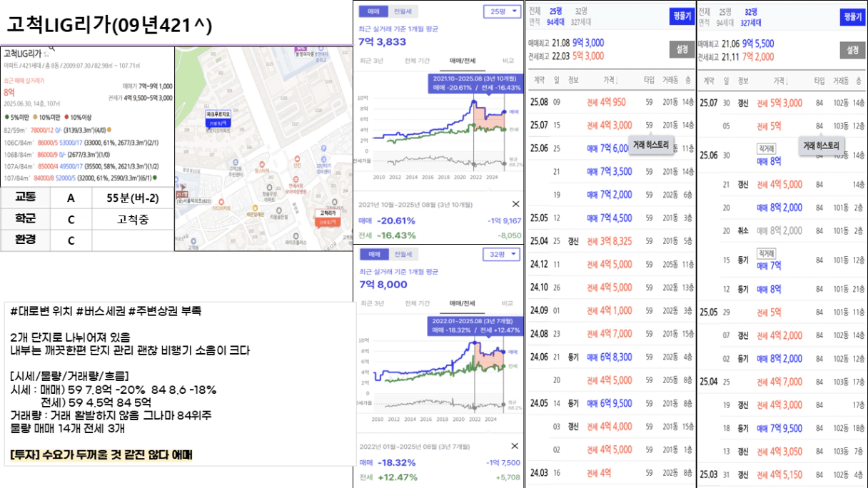Open 비교 tab in 32평 chart

point(508,303)
